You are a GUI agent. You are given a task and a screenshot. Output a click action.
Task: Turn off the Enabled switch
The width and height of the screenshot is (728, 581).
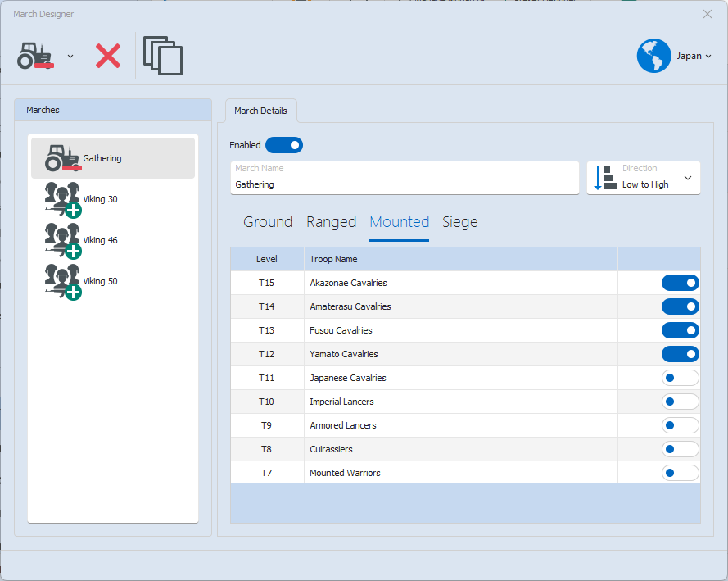click(x=284, y=145)
